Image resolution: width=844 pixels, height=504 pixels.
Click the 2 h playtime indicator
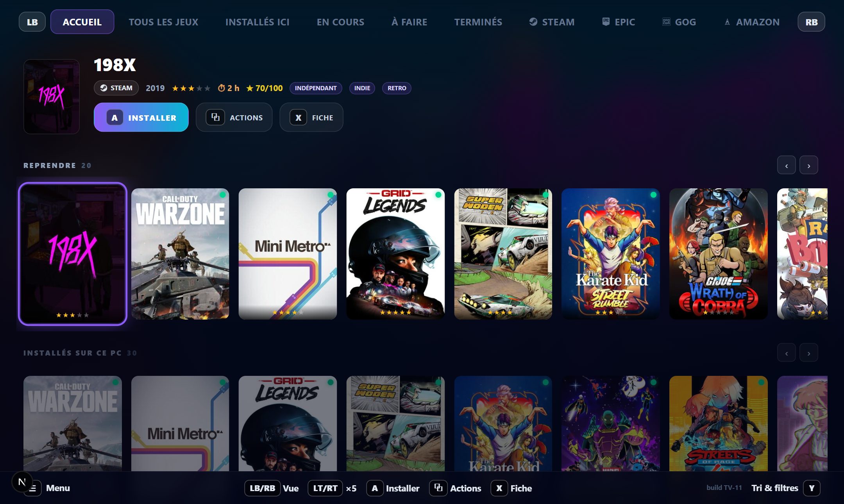coord(229,88)
